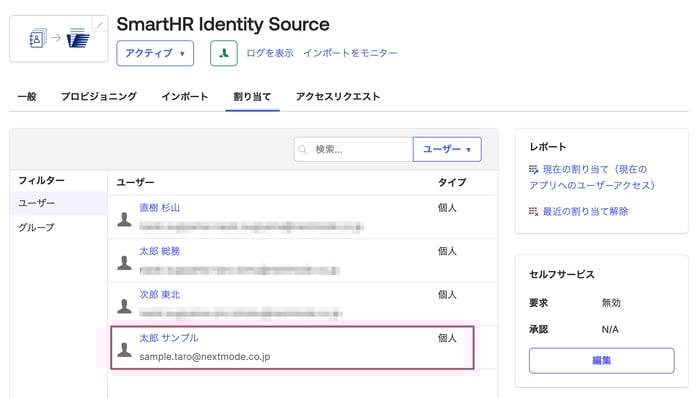The image size is (700, 398).
Task: Open the ユーザー search type dropdown
Action: point(447,149)
